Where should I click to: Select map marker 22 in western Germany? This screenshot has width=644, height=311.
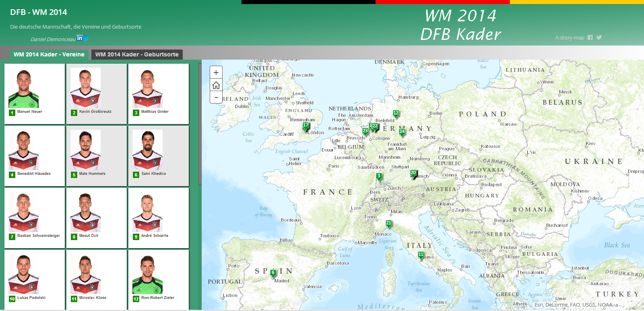click(x=375, y=127)
